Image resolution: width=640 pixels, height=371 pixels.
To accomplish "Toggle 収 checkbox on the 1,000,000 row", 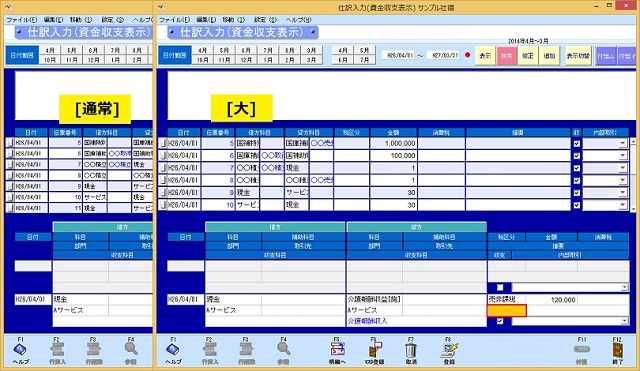I will click(x=576, y=143).
